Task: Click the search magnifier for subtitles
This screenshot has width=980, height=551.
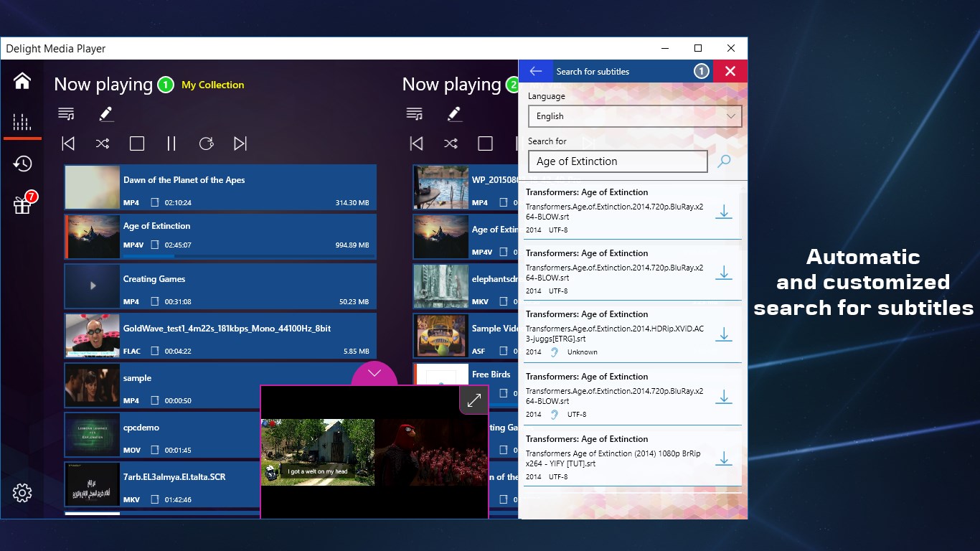Action: pos(724,161)
